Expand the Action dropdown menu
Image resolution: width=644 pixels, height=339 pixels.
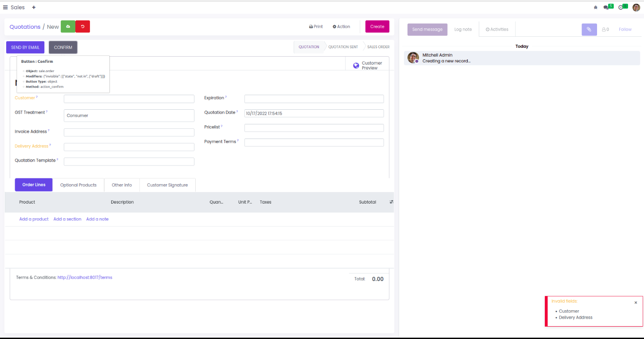[x=341, y=27]
